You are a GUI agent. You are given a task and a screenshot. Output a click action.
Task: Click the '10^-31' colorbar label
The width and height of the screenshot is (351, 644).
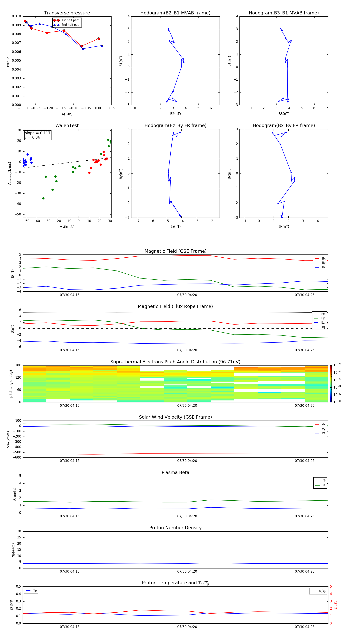[x=337, y=402]
